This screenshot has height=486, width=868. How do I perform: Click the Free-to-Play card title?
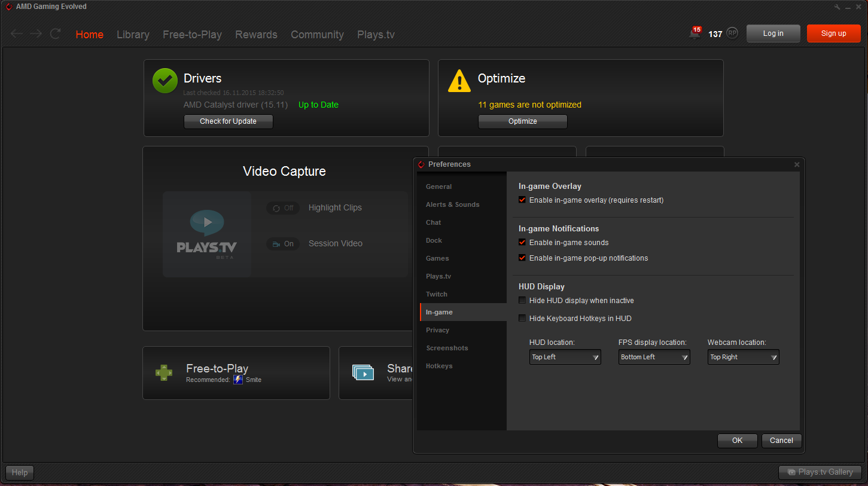pos(217,368)
